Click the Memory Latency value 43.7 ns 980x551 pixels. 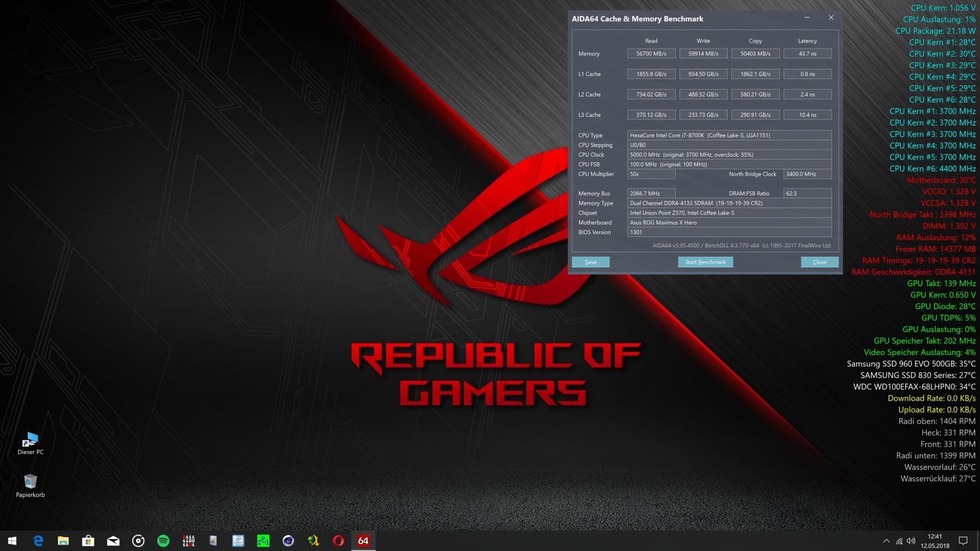[x=807, y=54]
